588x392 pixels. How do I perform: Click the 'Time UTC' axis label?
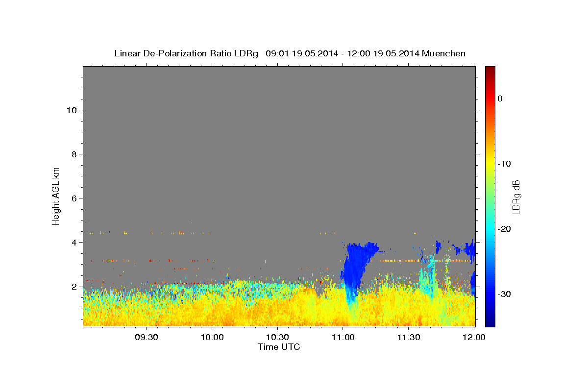pyautogui.click(x=279, y=347)
